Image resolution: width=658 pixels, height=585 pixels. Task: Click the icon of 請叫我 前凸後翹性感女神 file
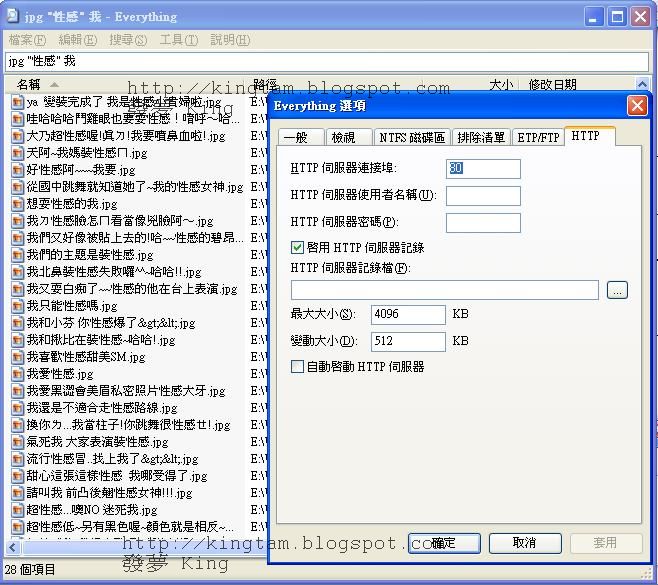point(17,493)
